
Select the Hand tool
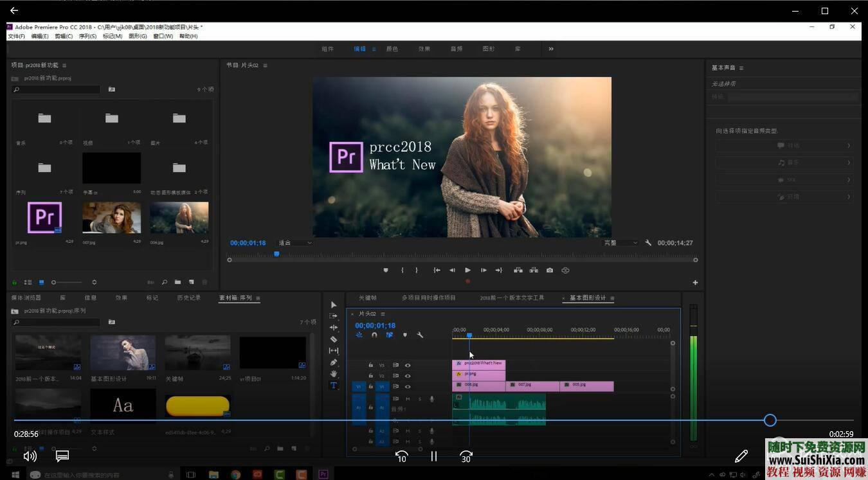pyautogui.click(x=333, y=374)
